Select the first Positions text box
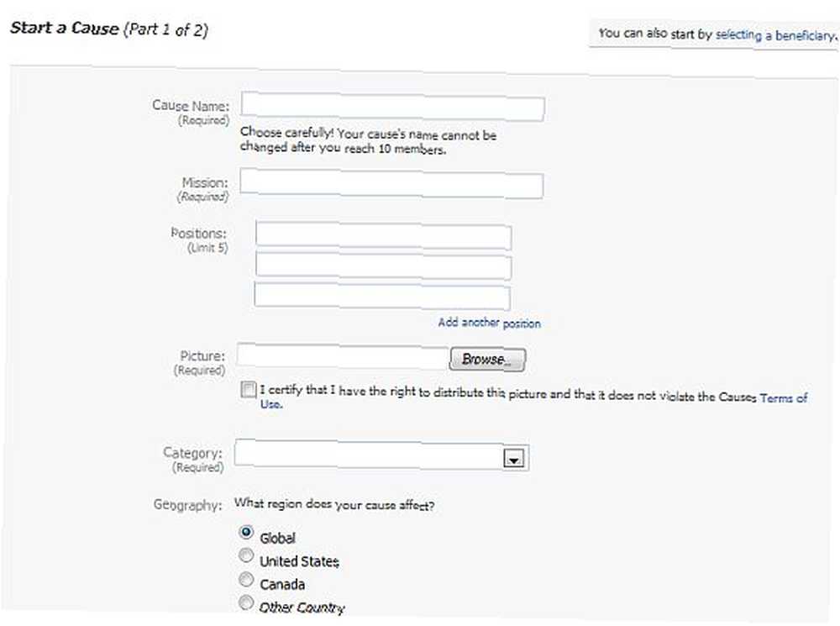The image size is (840, 626). (x=384, y=235)
